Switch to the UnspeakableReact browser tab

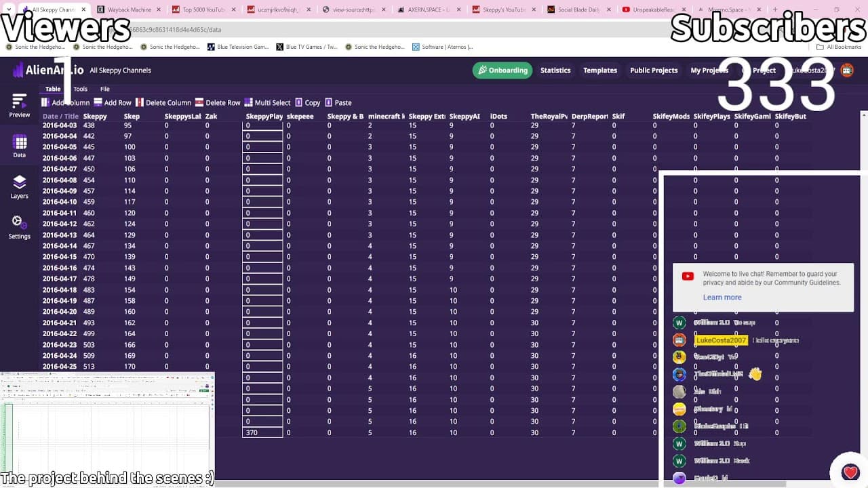[654, 10]
